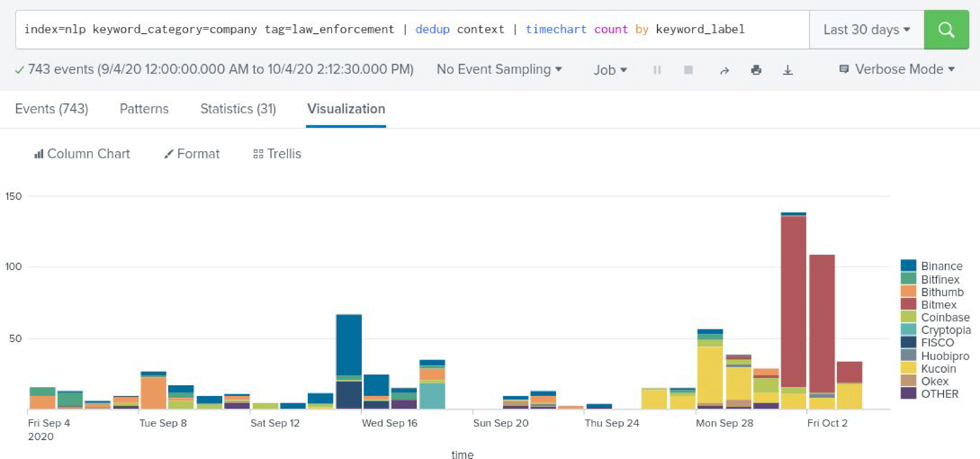Click the 'Wed Sep 16' axis label
This screenshot has height=459, width=980.
[389, 423]
